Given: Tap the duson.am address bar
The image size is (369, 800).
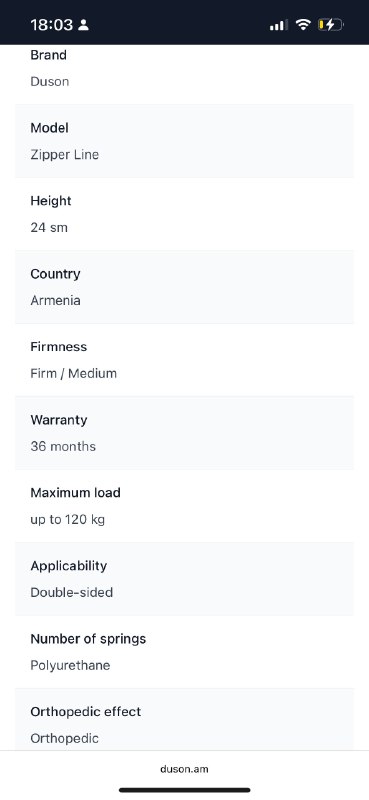Looking at the screenshot, I should 184,769.
